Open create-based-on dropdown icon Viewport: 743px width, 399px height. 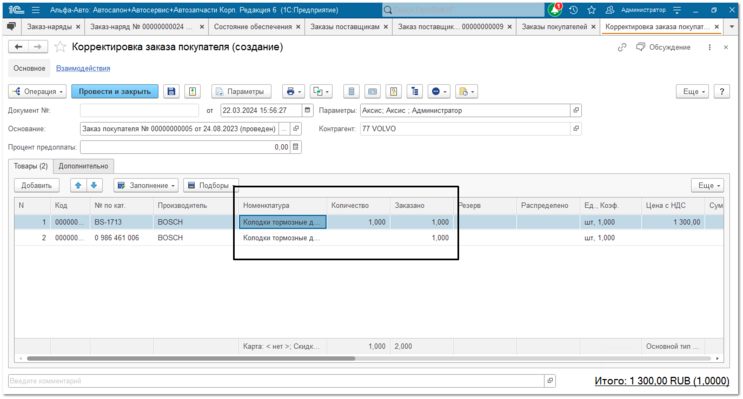(x=321, y=91)
